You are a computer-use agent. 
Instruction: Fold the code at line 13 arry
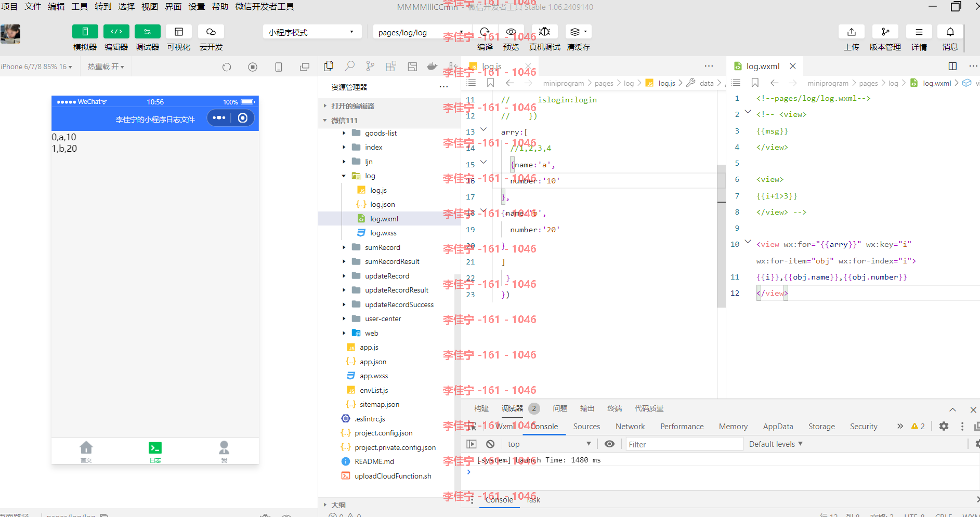click(x=484, y=130)
